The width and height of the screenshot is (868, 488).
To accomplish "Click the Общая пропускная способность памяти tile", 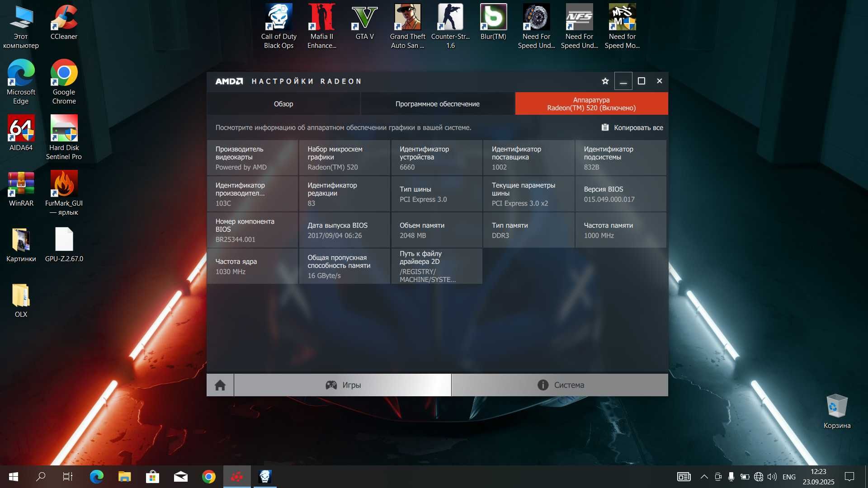I will click(x=344, y=266).
